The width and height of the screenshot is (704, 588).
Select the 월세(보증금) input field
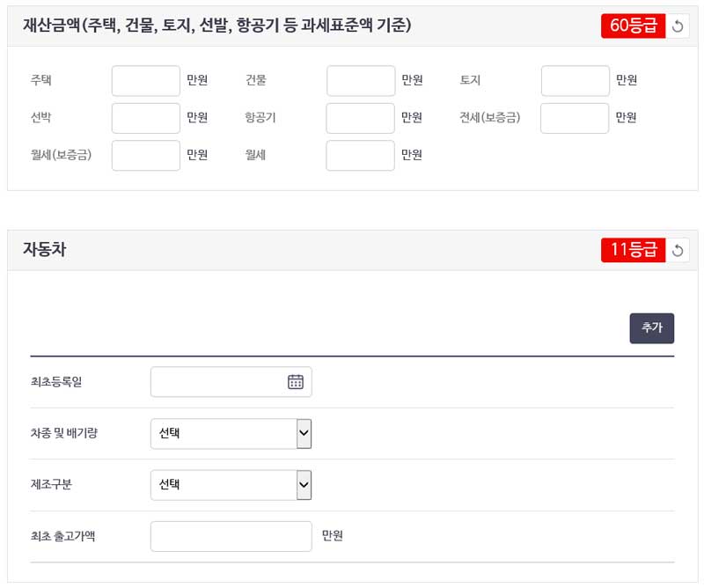tap(145, 155)
